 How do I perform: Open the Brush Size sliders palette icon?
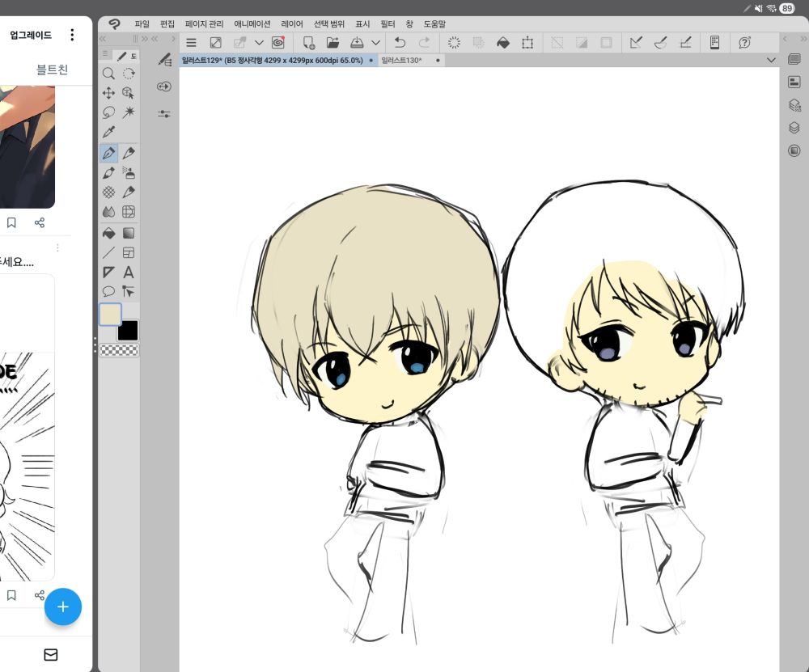coord(164,113)
